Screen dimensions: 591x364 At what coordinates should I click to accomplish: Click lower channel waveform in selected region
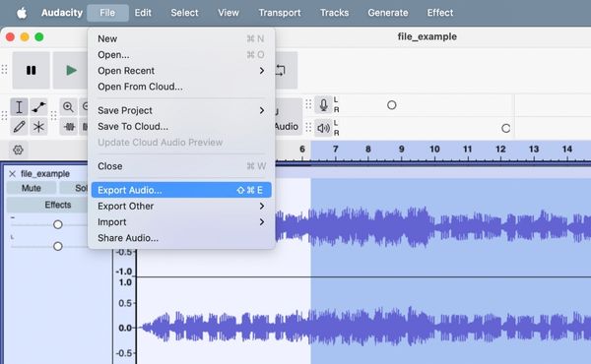(x=450, y=327)
